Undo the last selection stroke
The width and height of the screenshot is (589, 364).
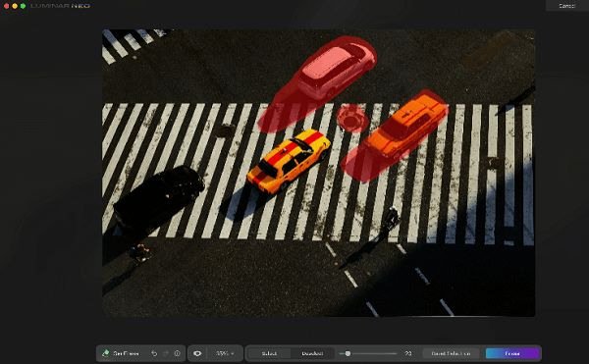(x=154, y=353)
